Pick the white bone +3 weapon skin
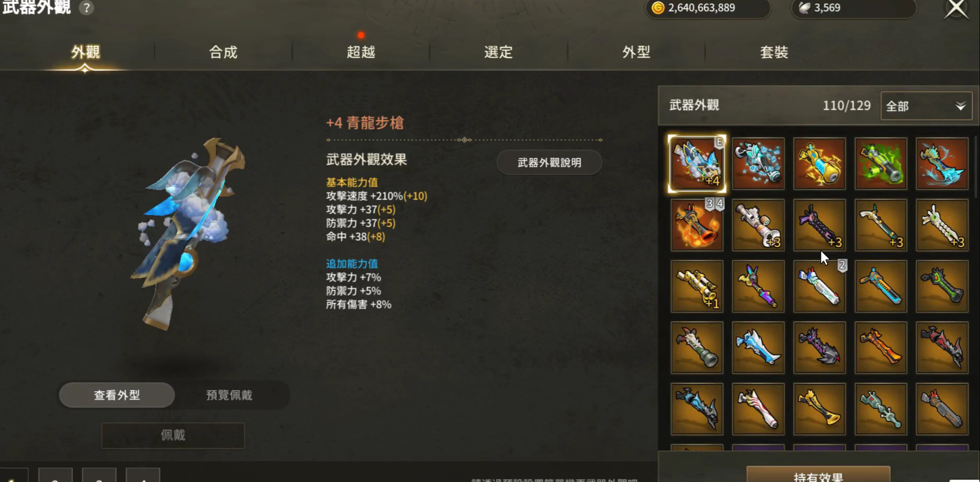This screenshot has height=482, width=980. click(942, 225)
